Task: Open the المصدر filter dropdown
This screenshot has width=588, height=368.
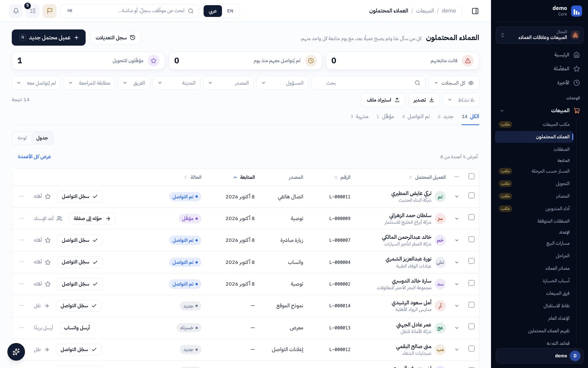Action: [x=229, y=83]
